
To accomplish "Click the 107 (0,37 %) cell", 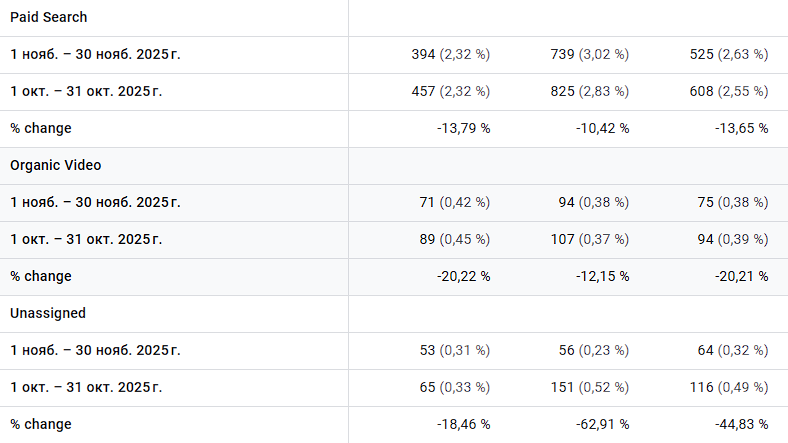I will pos(591,239).
